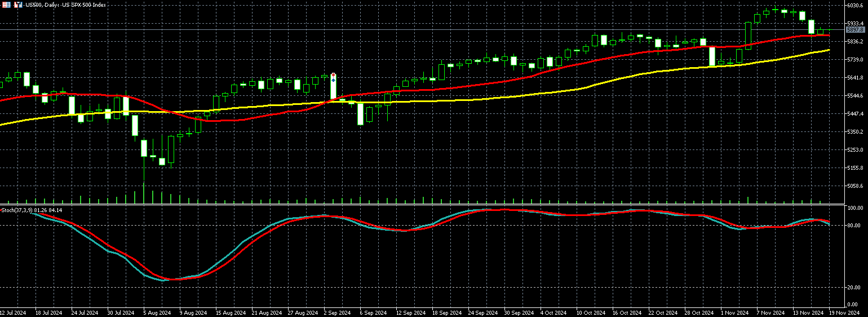Click the 6030.6 price scale label
The image size is (868, 317).
pos(855,6)
